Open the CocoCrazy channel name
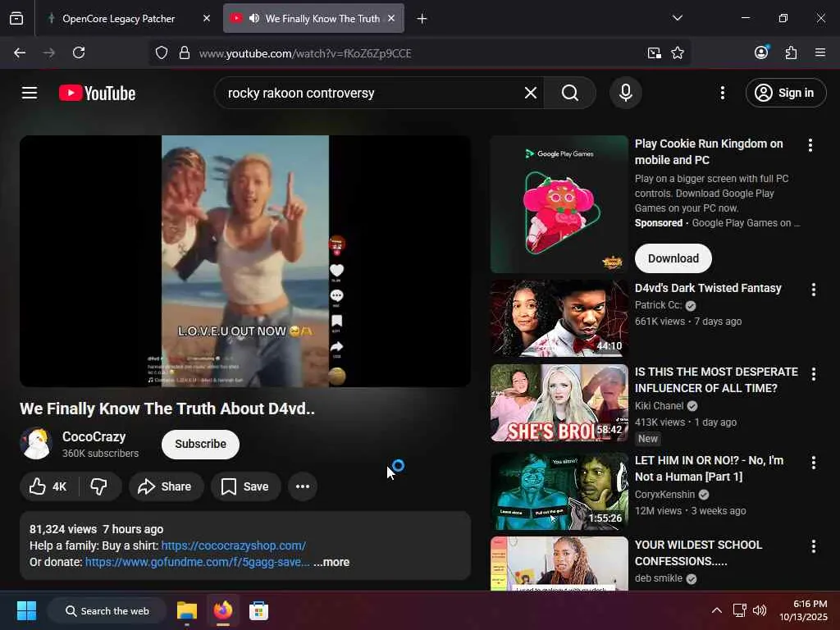The height and width of the screenshot is (630, 840). [94, 436]
